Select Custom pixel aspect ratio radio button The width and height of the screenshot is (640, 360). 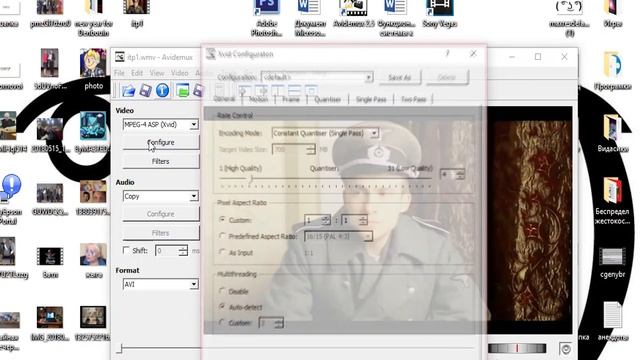point(222,220)
